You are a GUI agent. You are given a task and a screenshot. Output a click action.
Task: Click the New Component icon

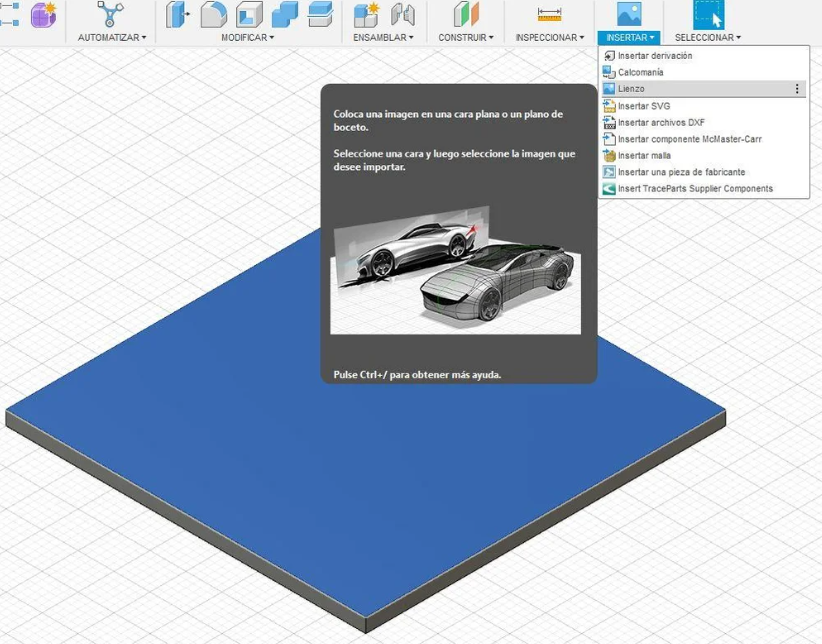pyautogui.click(x=366, y=14)
